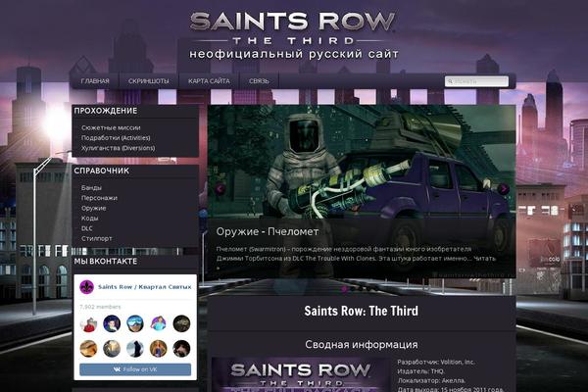Open Сюжетные миссии link
588x392 pixels.
111,127
